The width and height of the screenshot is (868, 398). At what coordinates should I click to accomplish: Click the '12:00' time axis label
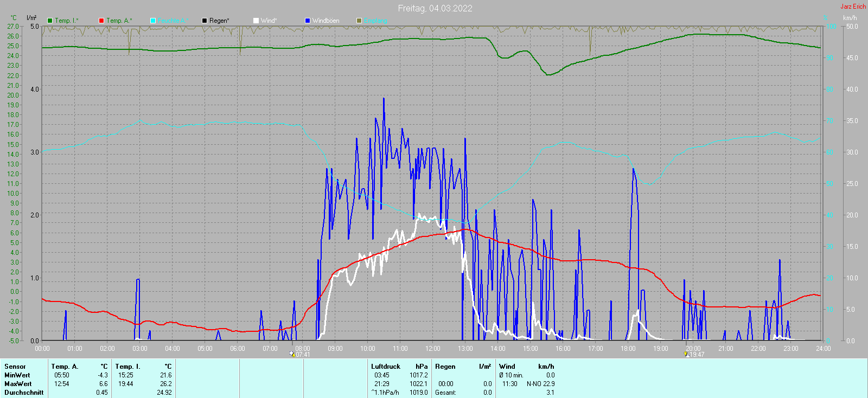[x=433, y=349]
